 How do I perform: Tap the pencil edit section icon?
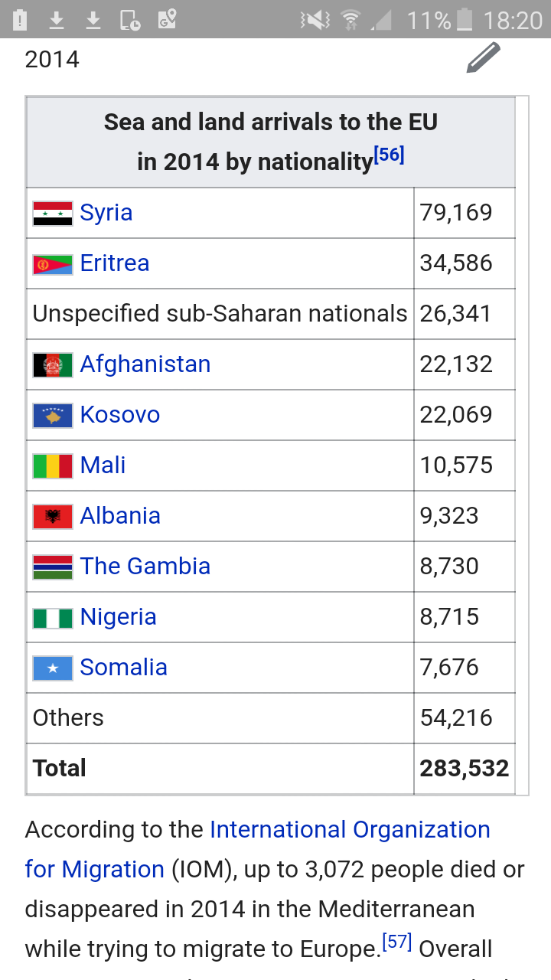pyautogui.click(x=484, y=58)
